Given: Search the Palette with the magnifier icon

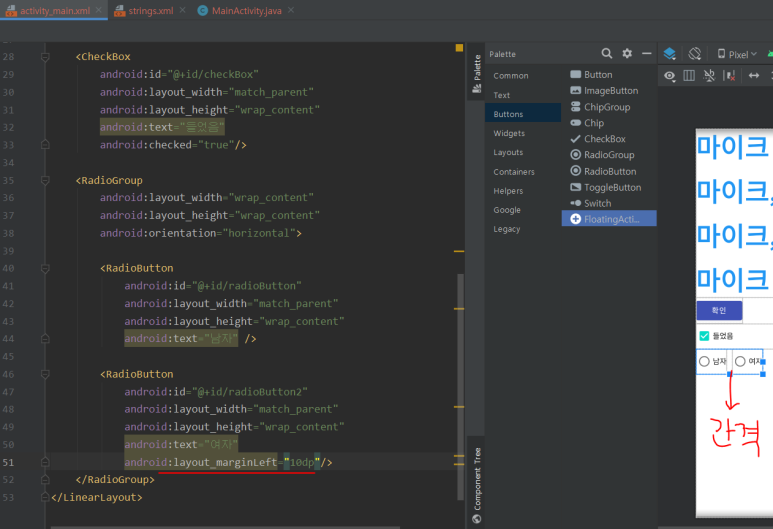Looking at the screenshot, I should click(606, 53).
